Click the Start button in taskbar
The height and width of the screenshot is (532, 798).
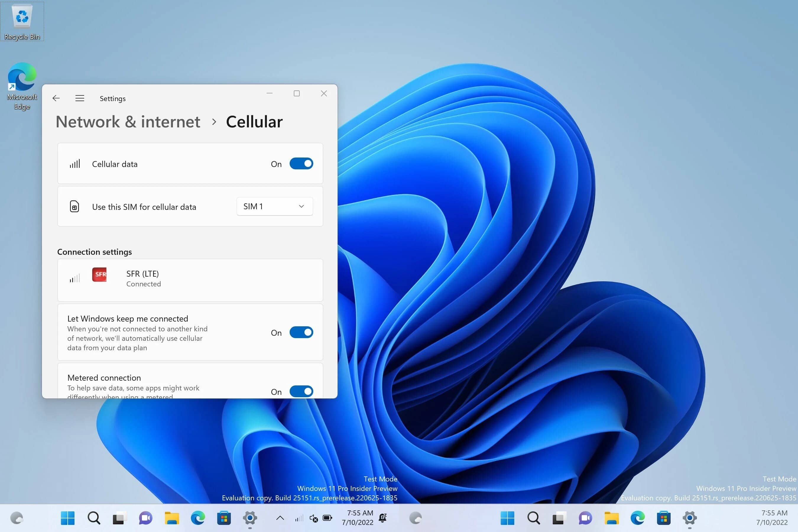68,518
